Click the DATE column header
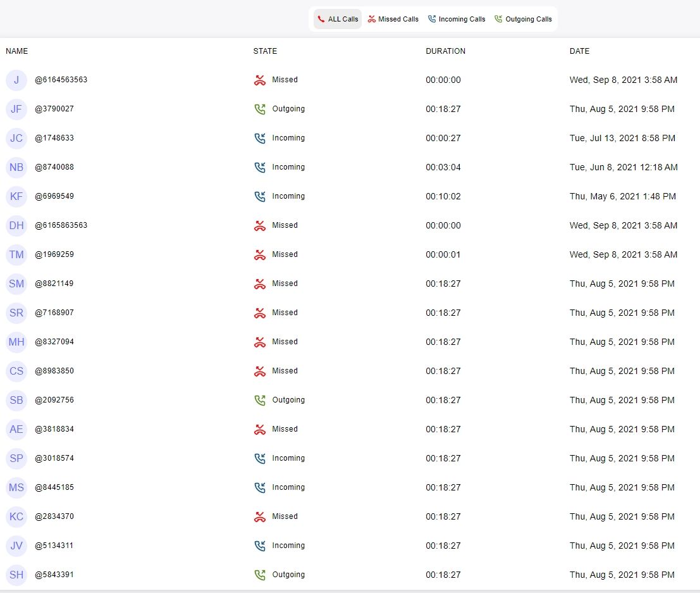 coord(579,51)
